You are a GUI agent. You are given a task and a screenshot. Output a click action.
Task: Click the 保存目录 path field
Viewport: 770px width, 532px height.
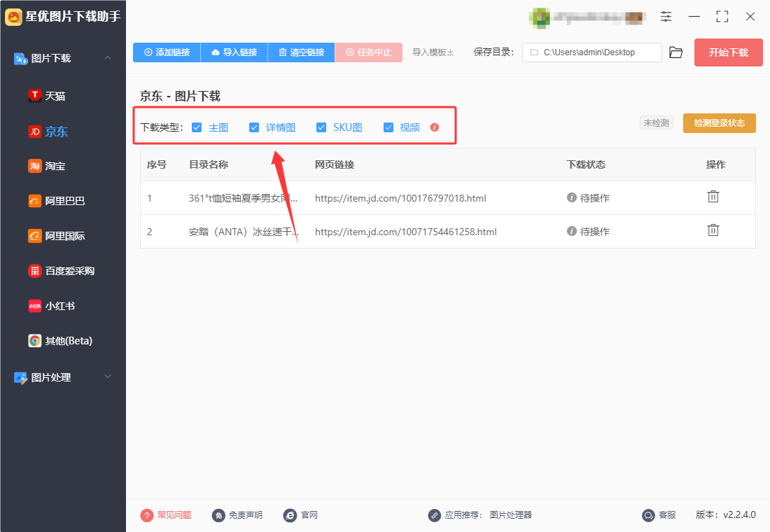coord(591,52)
